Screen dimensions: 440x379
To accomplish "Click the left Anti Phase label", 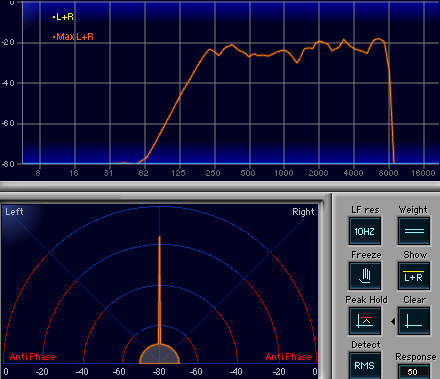I will (x=32, y=357).
